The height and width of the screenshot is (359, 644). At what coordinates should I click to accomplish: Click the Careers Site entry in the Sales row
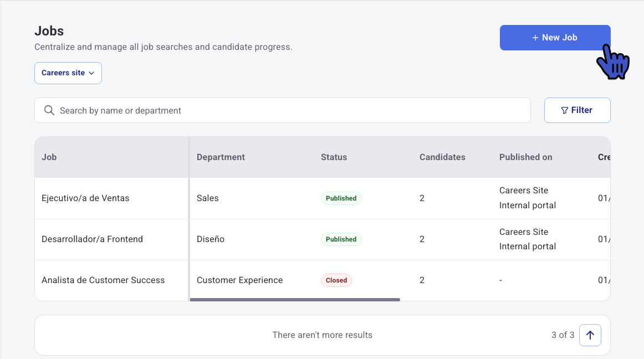pyautogui.click(x=524, y=191)
